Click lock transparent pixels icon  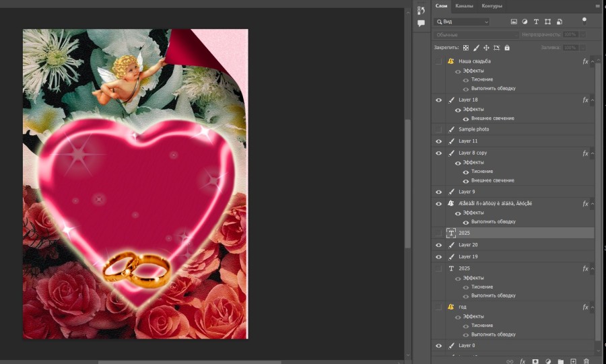click(x=465, y=48)
